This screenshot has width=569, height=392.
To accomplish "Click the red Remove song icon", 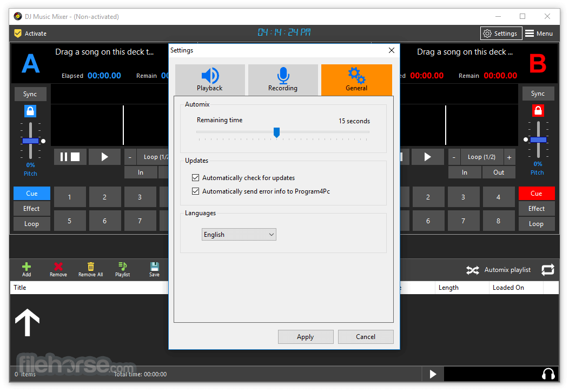I will coord(58,269).
